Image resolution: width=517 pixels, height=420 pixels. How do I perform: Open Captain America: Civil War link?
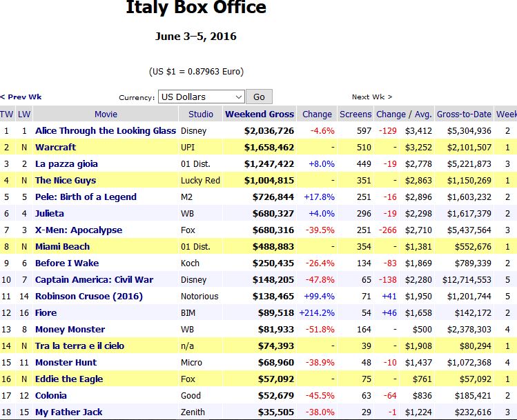tap(94, 280)
